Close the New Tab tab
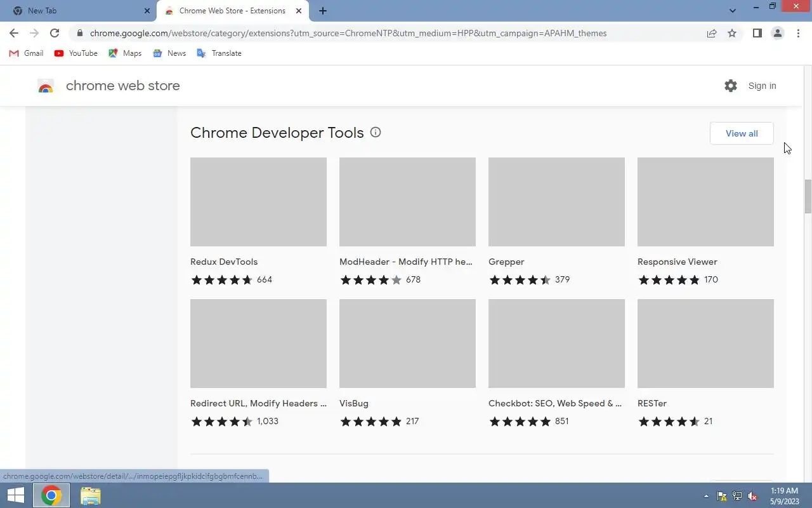This screenshot has width=812, height=508. [147, 11]
